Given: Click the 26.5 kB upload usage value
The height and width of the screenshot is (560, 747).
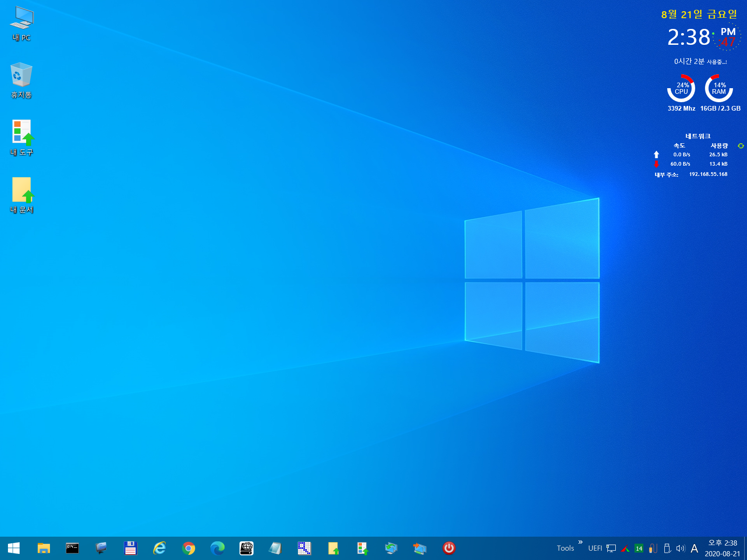Looking at the screenshot, I should click(718, 155).
